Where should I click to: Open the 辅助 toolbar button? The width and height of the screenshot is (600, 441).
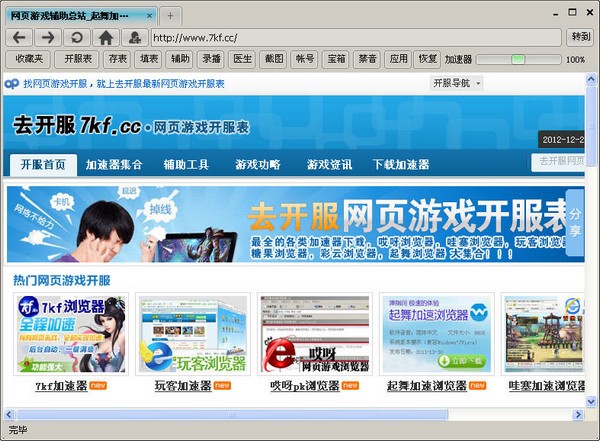[x=180, y=59]
